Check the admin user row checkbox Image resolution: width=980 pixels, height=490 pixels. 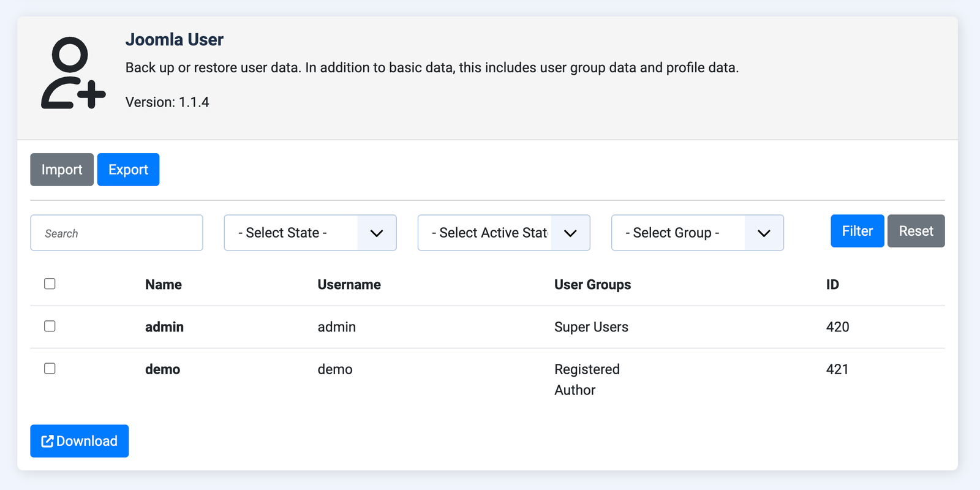coord(50,326)
